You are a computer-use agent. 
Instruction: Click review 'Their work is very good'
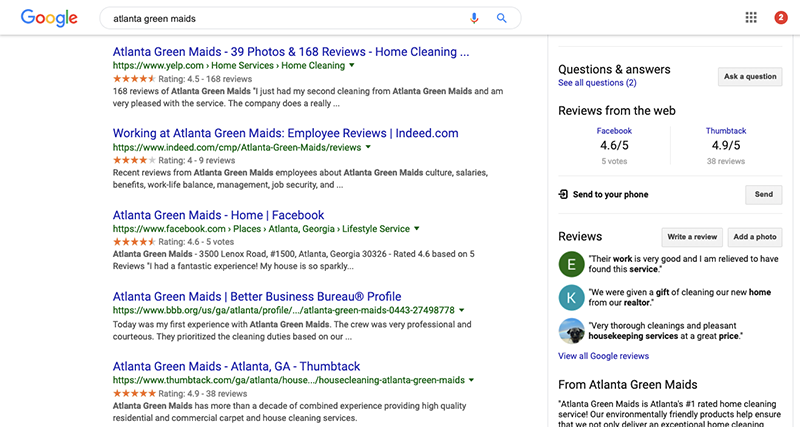(683, 264)
